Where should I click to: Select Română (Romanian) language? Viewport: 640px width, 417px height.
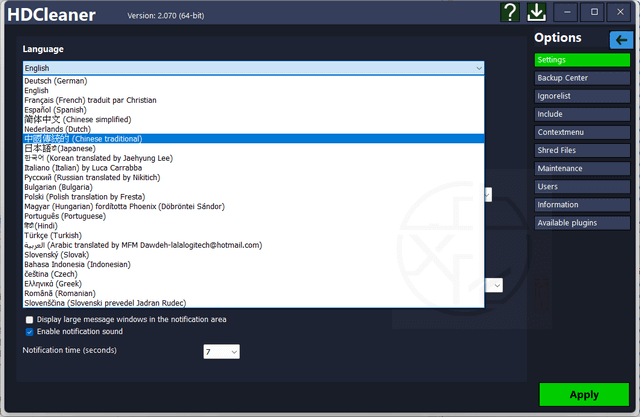pos(253,293)
